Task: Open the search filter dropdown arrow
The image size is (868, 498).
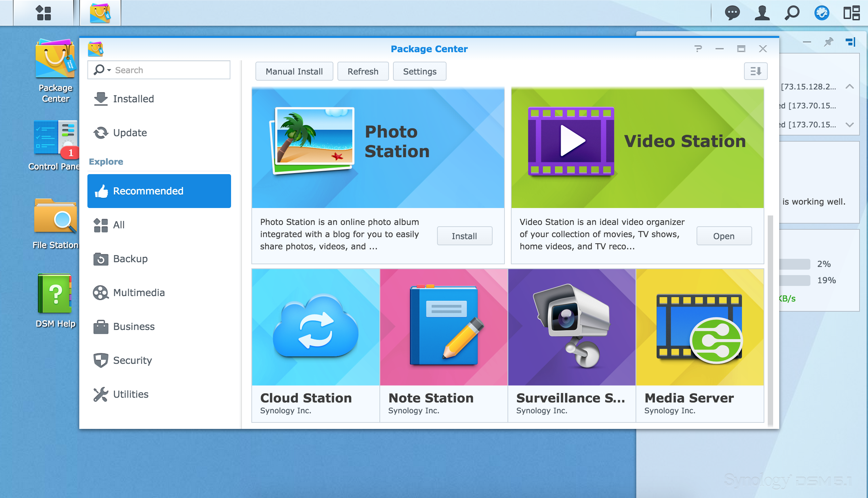Action: coord(109,70)
